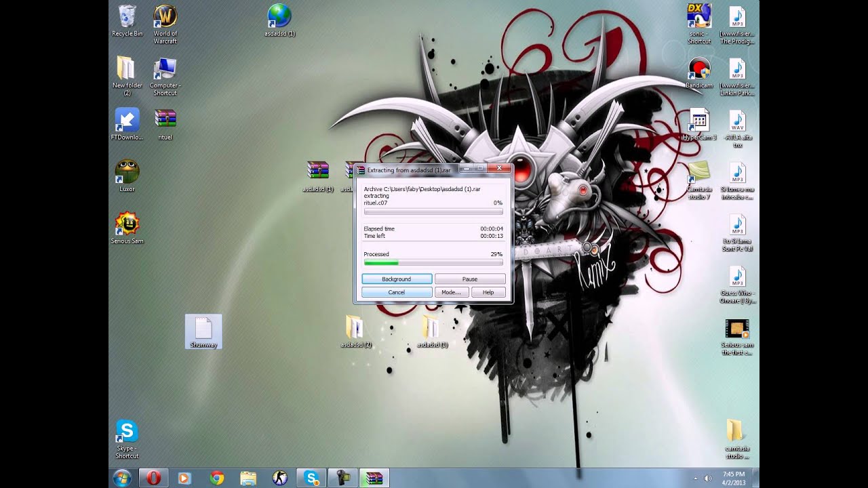Open File Explorer from the taskbar
Screen dimensions: 868x488
pyautogui.click(x=249, y=478)
